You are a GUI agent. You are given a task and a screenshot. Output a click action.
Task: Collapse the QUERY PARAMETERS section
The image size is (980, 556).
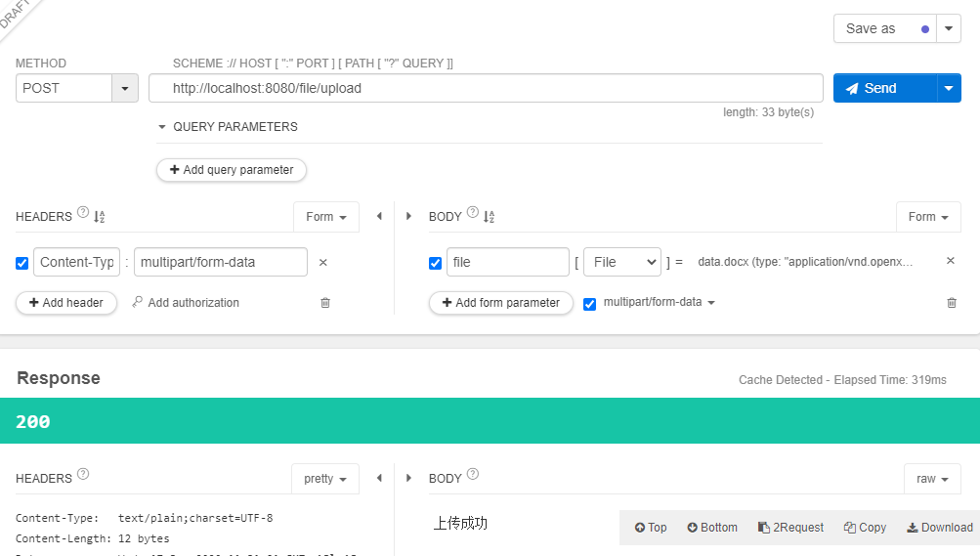(162, 127)
